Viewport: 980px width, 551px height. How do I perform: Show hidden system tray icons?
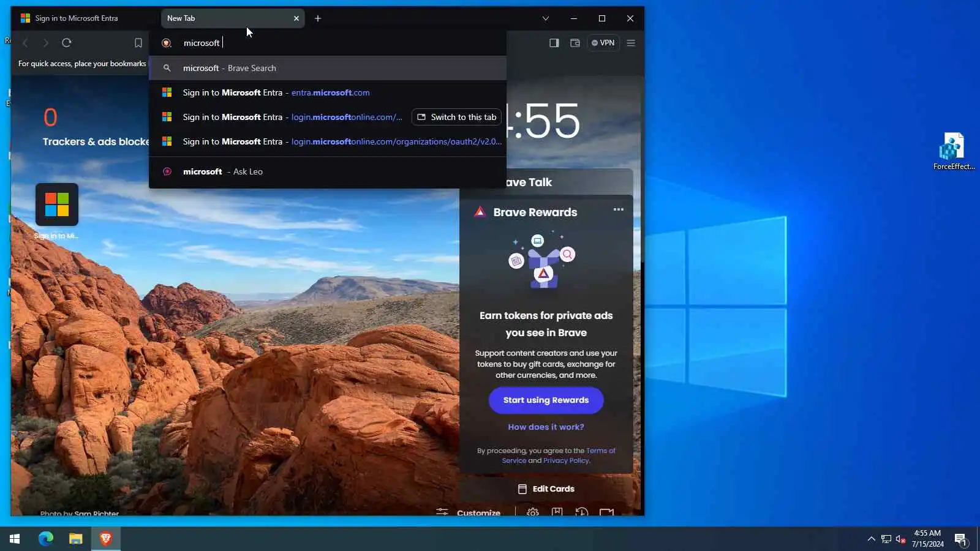tap(871, 539)
